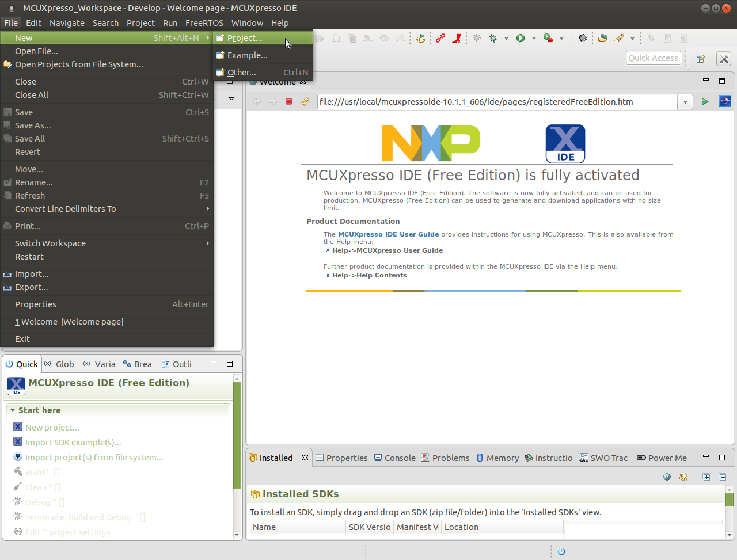737x560 pixels.
Task: Switch to the Quick Start tab
Action: tap(22, 364)
